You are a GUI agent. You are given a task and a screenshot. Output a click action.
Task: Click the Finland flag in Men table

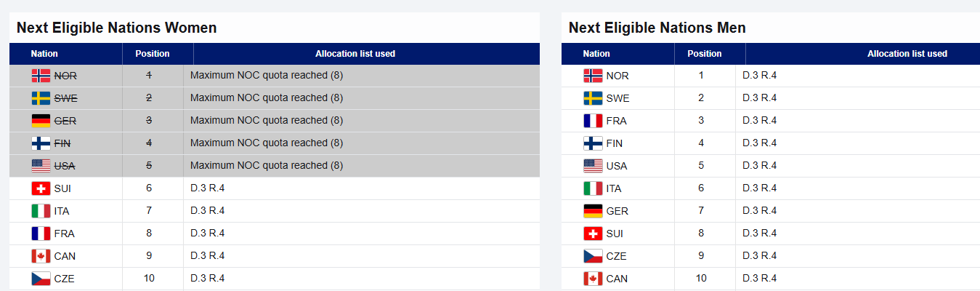point(593,143)
